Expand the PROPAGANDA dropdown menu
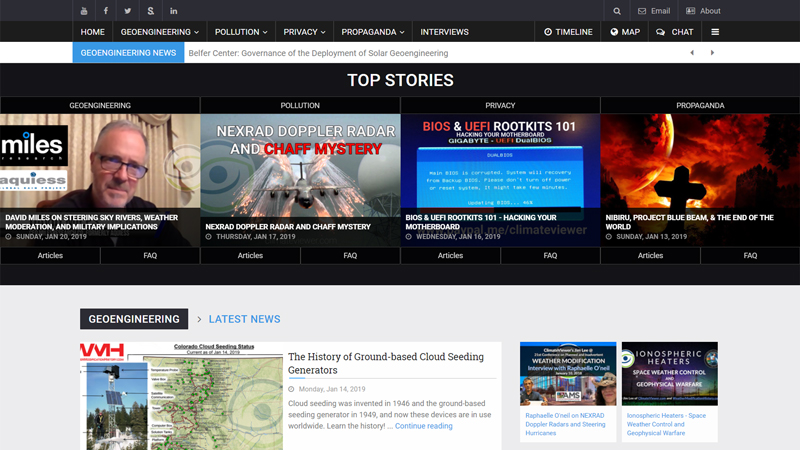This screenshot has height=450, width=800. click(x=373, y=32)
